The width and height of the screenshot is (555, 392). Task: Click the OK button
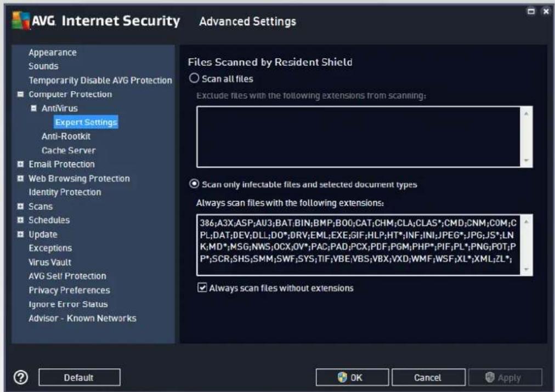pyautogui.click(x=352, y=377)
